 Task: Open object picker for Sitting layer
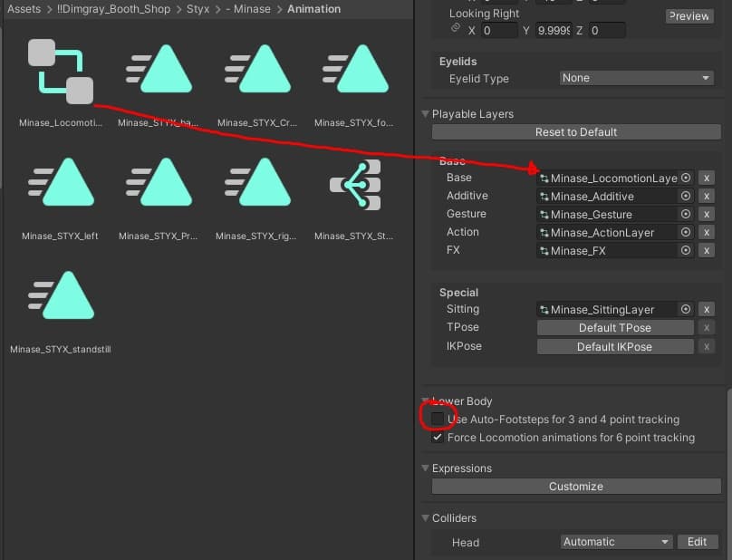point(685,310)
